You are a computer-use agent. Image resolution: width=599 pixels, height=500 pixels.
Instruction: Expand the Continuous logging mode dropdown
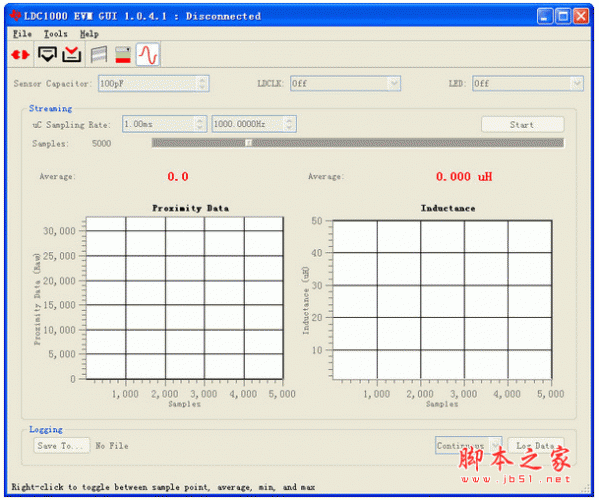coord(495,445)
